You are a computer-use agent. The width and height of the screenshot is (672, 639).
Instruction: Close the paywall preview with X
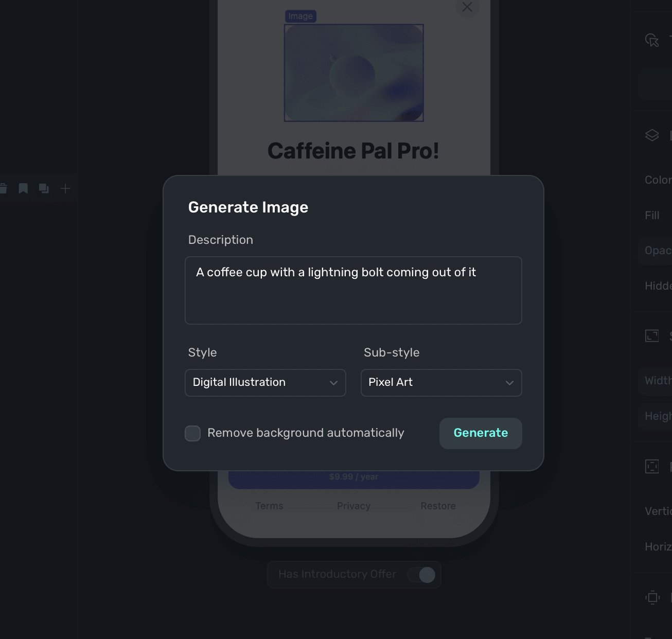click(467, 7)
